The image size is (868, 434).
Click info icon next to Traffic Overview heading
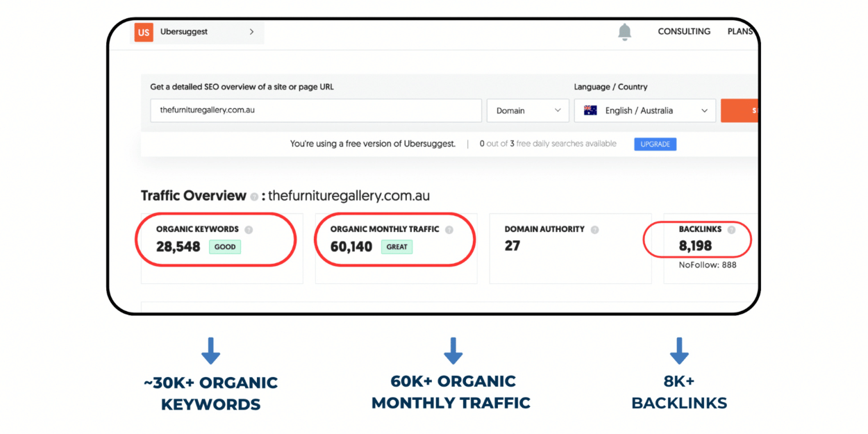point(254,197)
